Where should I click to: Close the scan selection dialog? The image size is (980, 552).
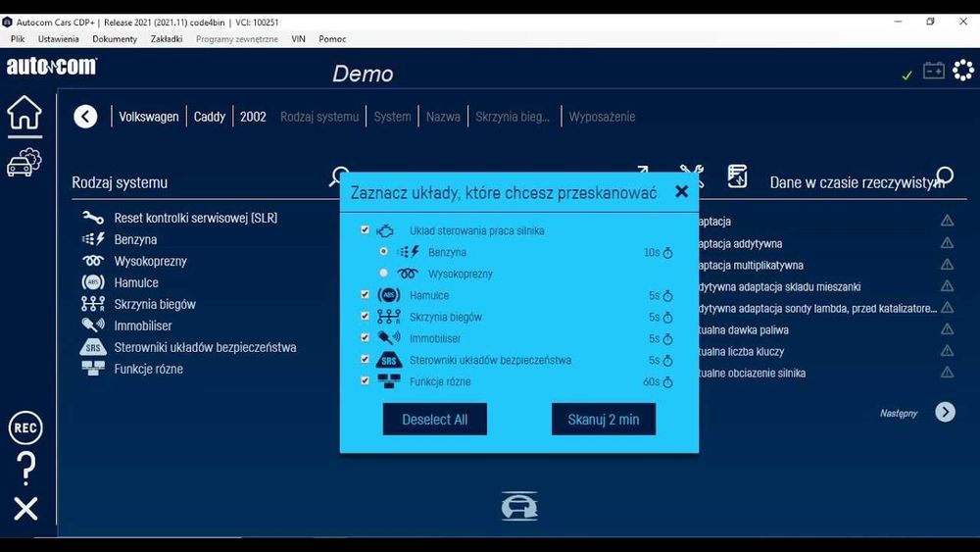coord(681,191)
